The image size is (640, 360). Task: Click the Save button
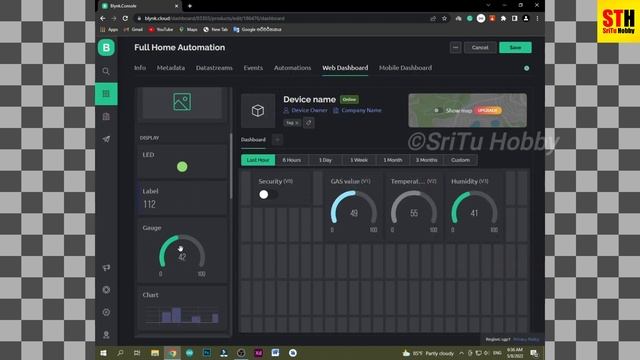click(x=516, y=48)
